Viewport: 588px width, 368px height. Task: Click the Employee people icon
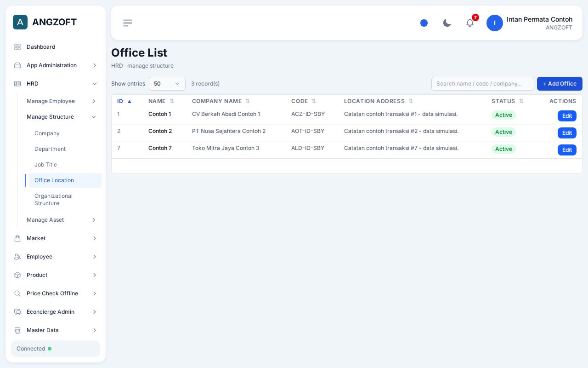click(17, 257)
